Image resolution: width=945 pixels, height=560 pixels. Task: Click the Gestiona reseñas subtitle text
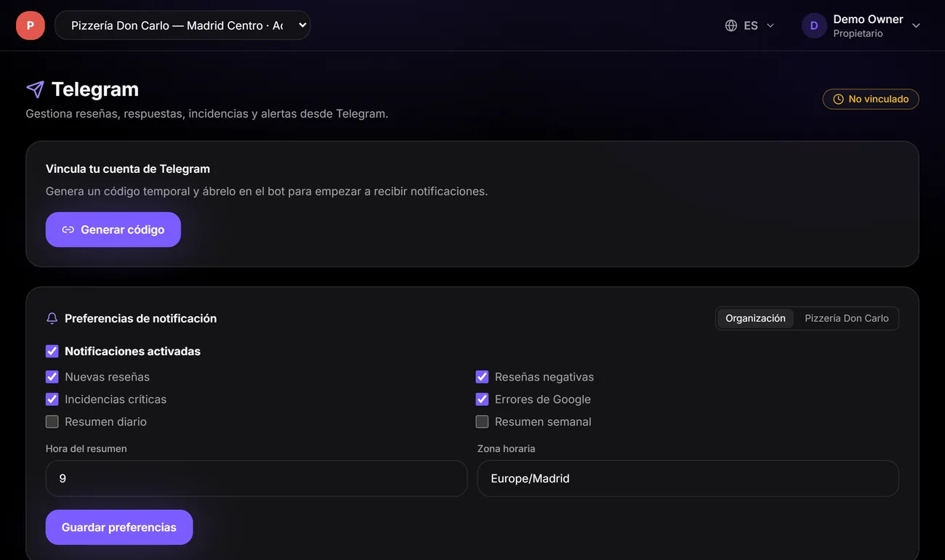coord(207,114)
